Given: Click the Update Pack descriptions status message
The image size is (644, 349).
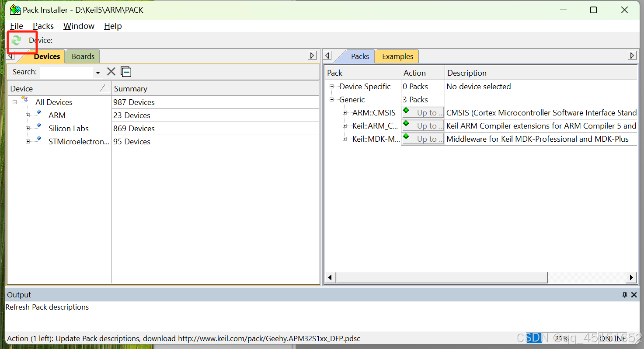Looking at the screenshot, I should tap(184, 339).
